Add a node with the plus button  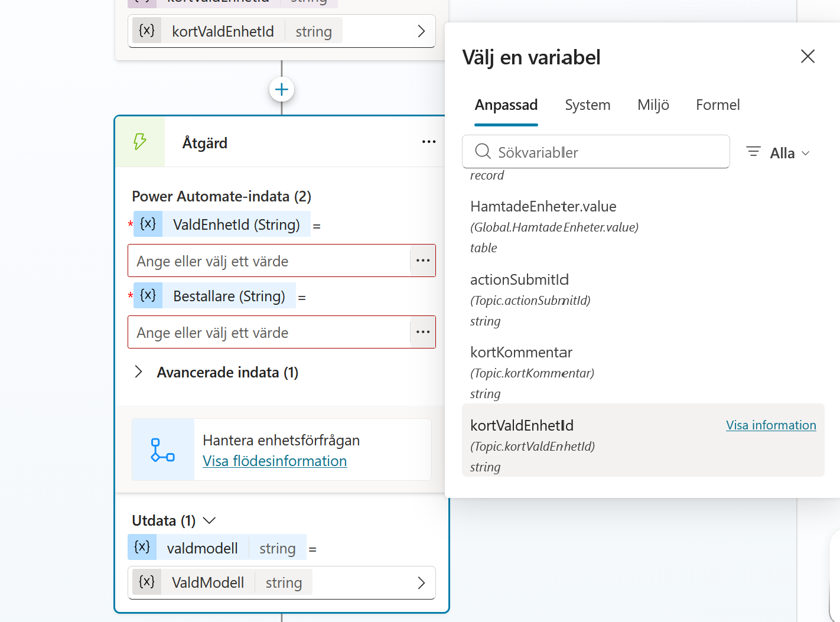282,90
